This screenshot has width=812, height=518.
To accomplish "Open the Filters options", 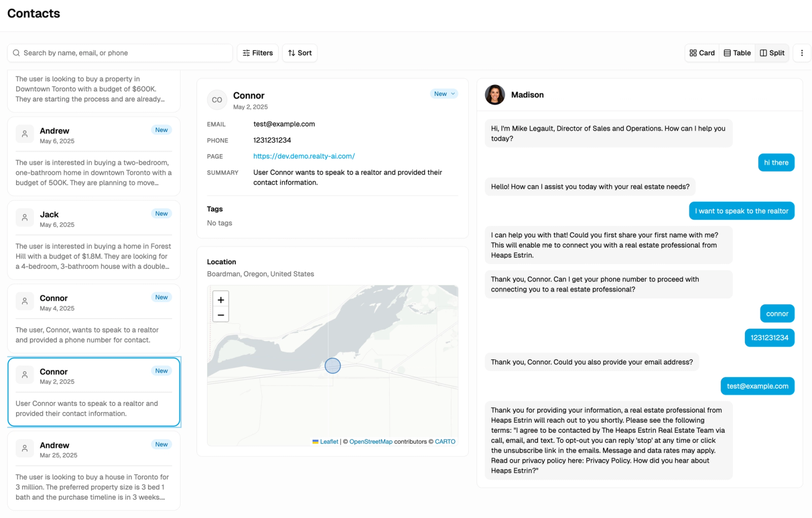I will tap(258, 53).
